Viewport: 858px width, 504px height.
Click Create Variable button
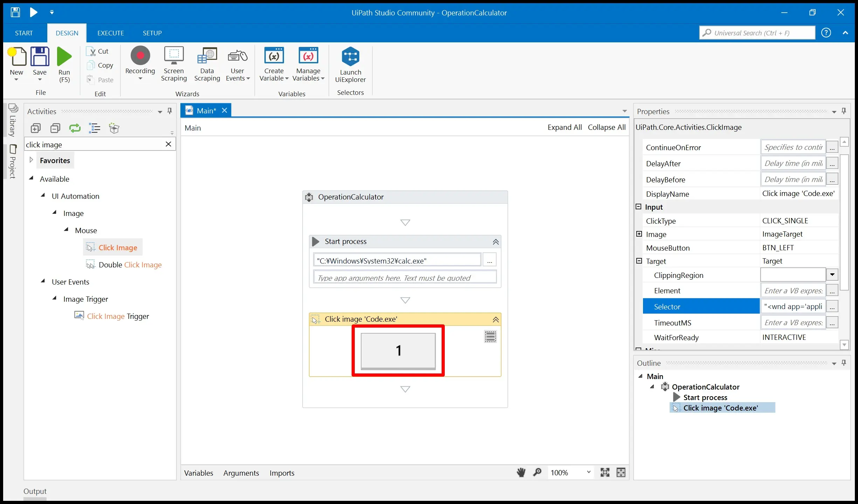coord(274,64)
